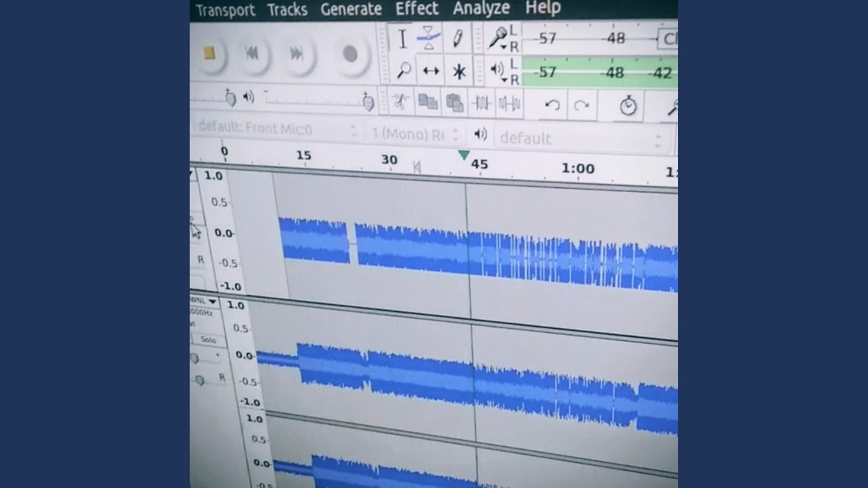Click the Undo arrow
This screenshot has height=488, width=868.
tap(553, 105)
